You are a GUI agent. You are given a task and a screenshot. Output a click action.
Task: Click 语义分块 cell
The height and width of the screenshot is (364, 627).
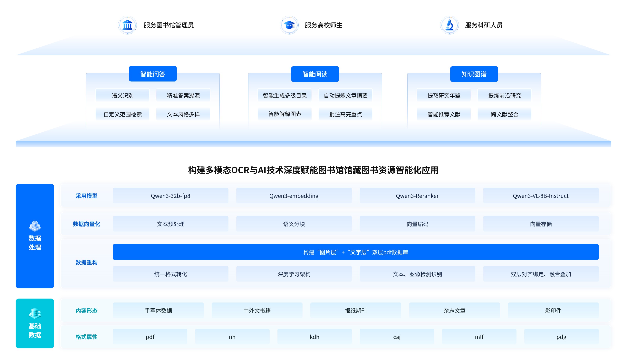tap(294, 224)
